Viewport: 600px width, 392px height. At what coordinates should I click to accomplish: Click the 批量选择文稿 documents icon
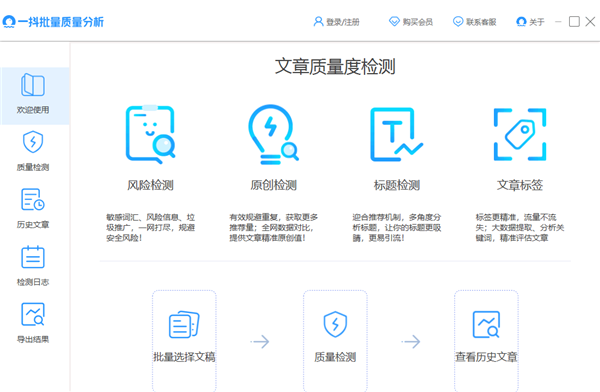point(184,325)
